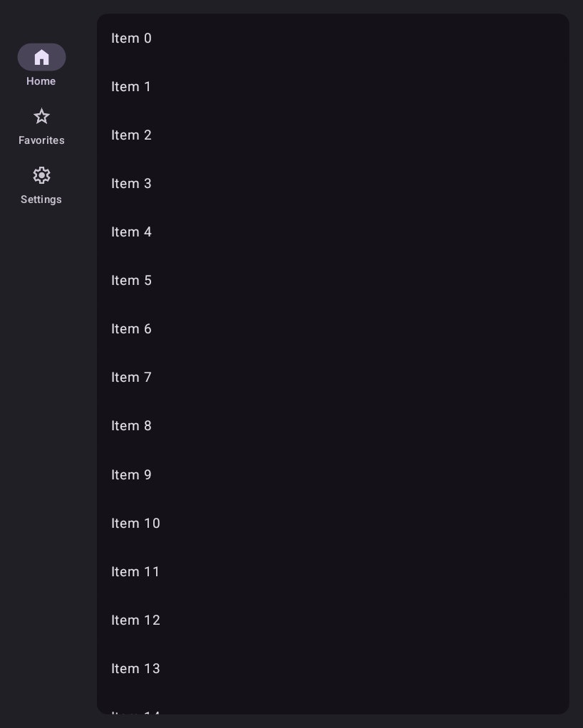583x728 pixels.
Task: Open Favorites via the star icon
Action: coord(41,116)
